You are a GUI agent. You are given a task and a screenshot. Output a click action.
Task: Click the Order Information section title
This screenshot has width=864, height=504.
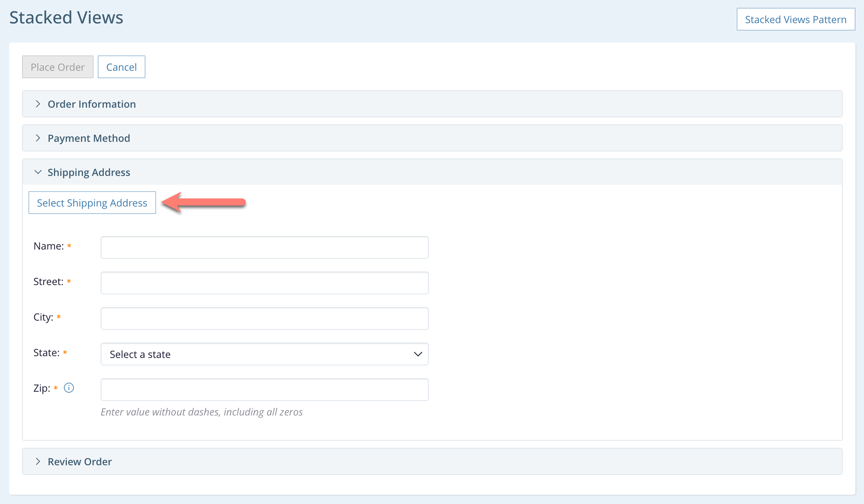coord(92,104)
